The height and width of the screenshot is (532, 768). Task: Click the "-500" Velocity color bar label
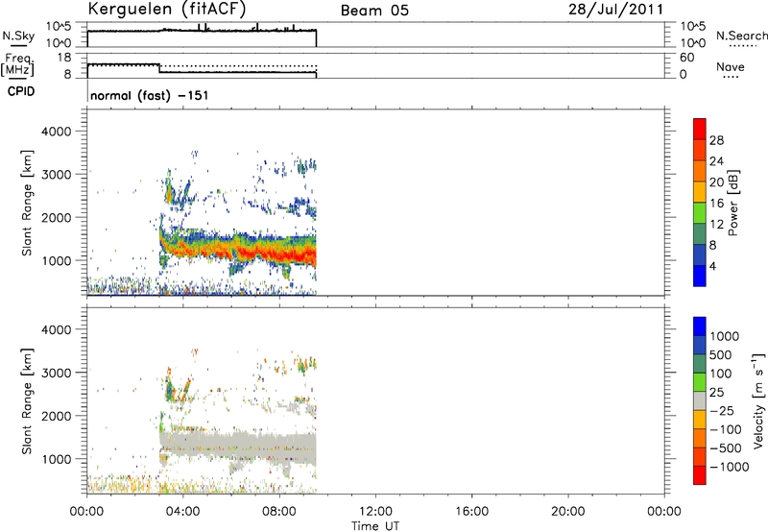click(x=726, y=447)
